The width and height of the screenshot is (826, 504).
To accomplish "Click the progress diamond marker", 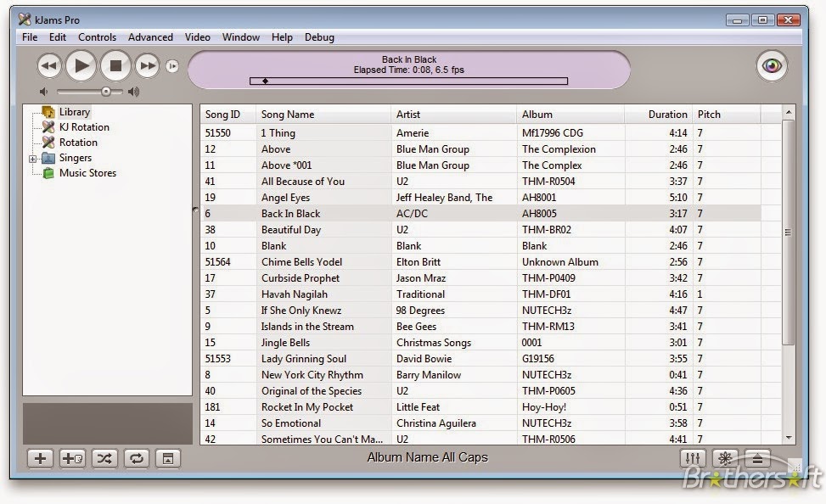I will point(266,81).
